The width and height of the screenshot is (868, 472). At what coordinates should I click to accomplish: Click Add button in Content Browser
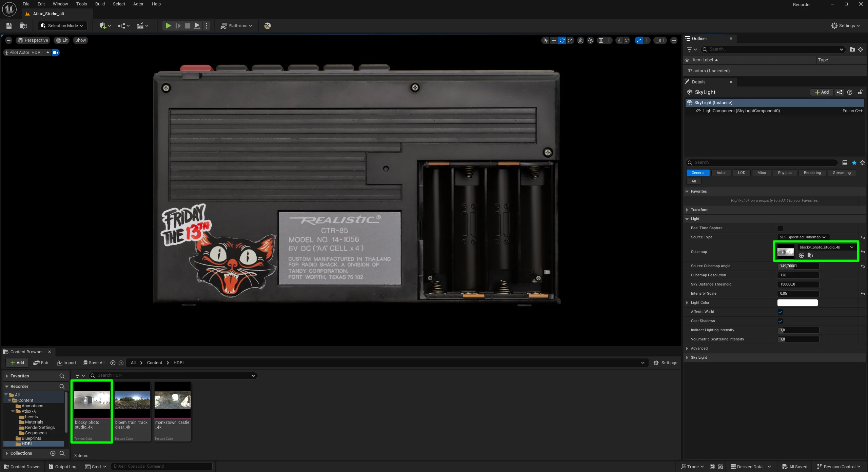click(x=17, y=363)
